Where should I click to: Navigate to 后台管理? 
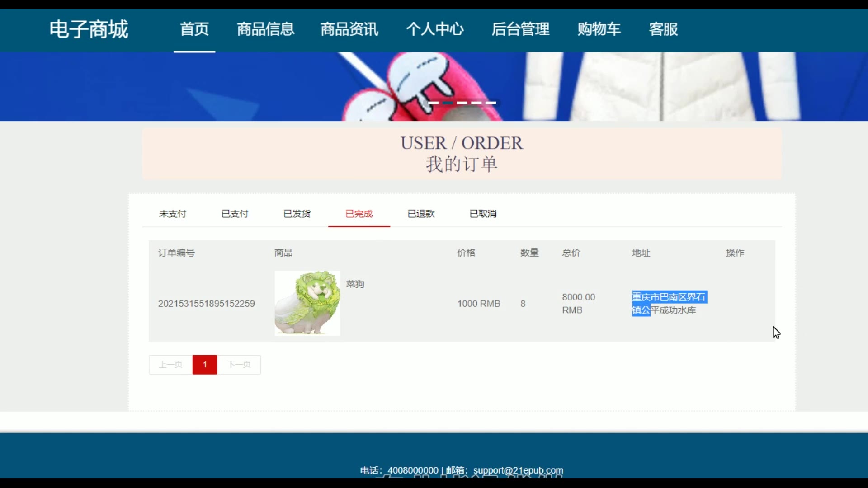pos(520,29)
